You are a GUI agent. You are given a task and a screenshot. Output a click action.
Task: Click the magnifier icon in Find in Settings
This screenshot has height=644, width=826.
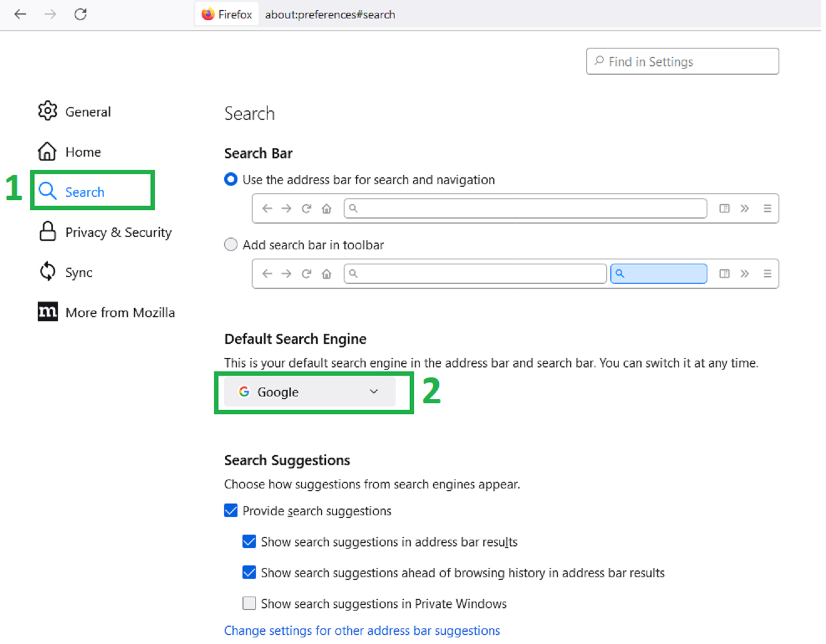(599, 61)
